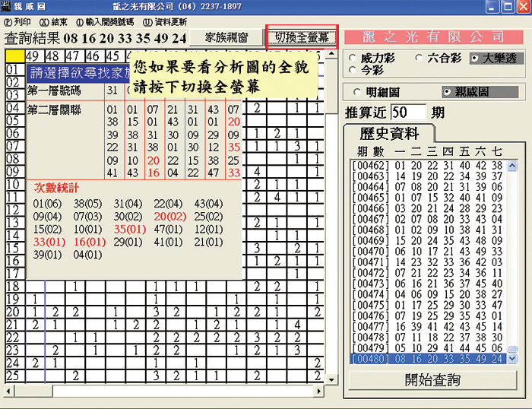Screen dimensions: 532x409
Task: Select history row [00465]
Action: [428, 198]
